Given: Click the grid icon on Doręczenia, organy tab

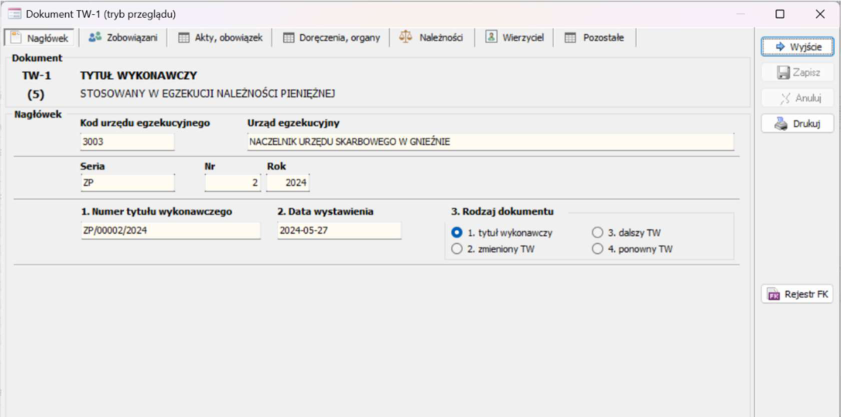Looking at the screenshot, I should pos(289,38).
